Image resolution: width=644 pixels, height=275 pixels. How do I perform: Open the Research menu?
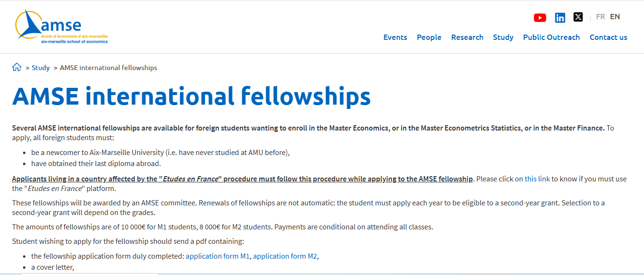[467, 37]
